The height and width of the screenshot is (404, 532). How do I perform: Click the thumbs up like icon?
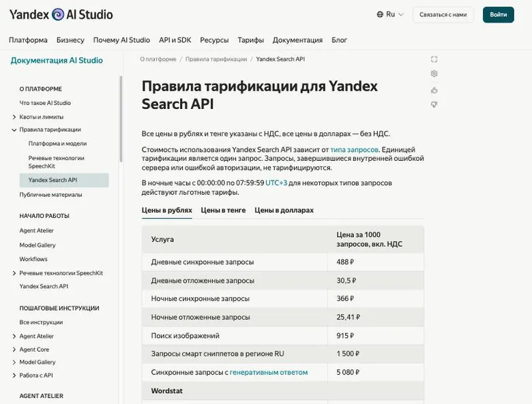point(434,90)
